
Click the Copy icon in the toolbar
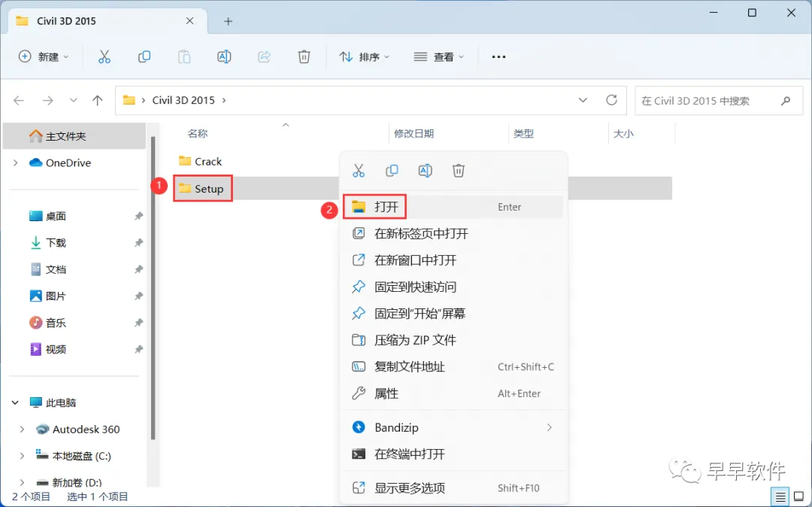click(x=144, y=56)
